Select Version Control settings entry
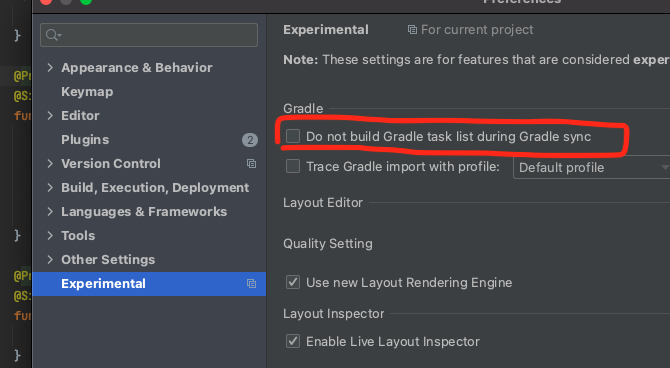 tap(111, 164)
